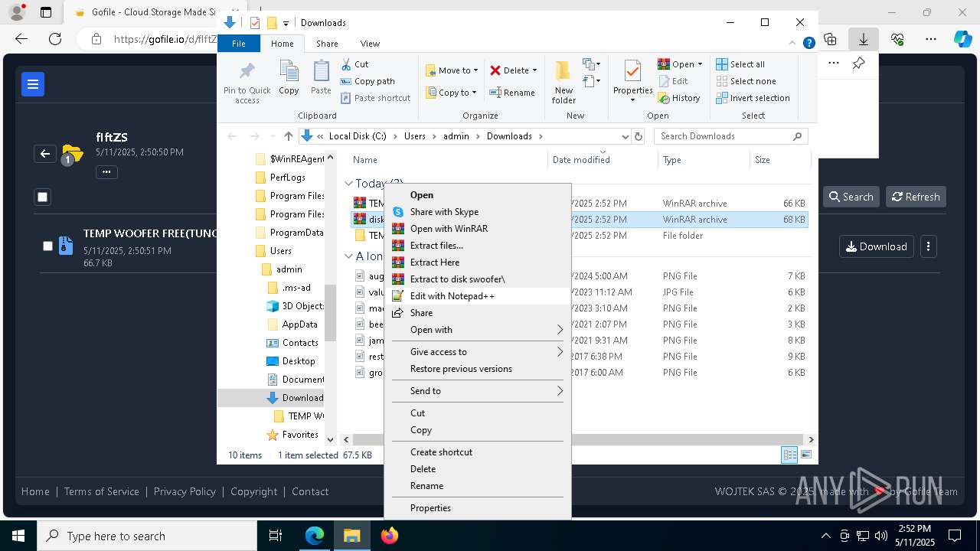Expand Open with submenu
The height and width of the screenshot is (551, 980).
point(478,330)
